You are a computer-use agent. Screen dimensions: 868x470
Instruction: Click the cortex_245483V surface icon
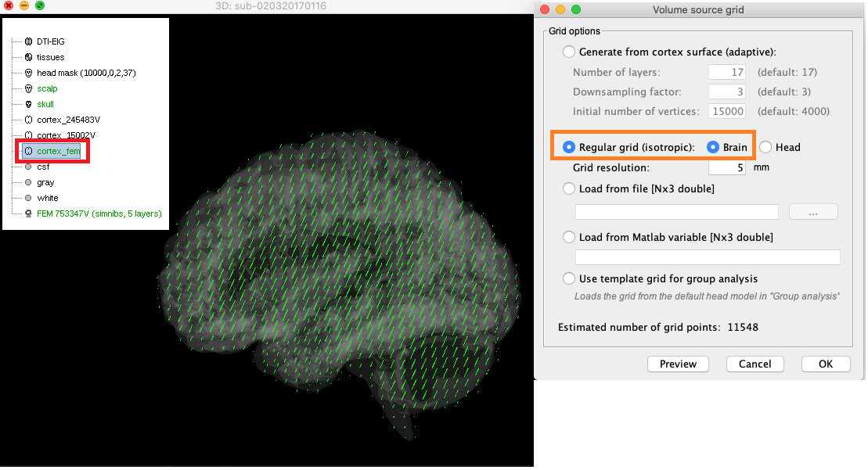click(x=29, y=120)
